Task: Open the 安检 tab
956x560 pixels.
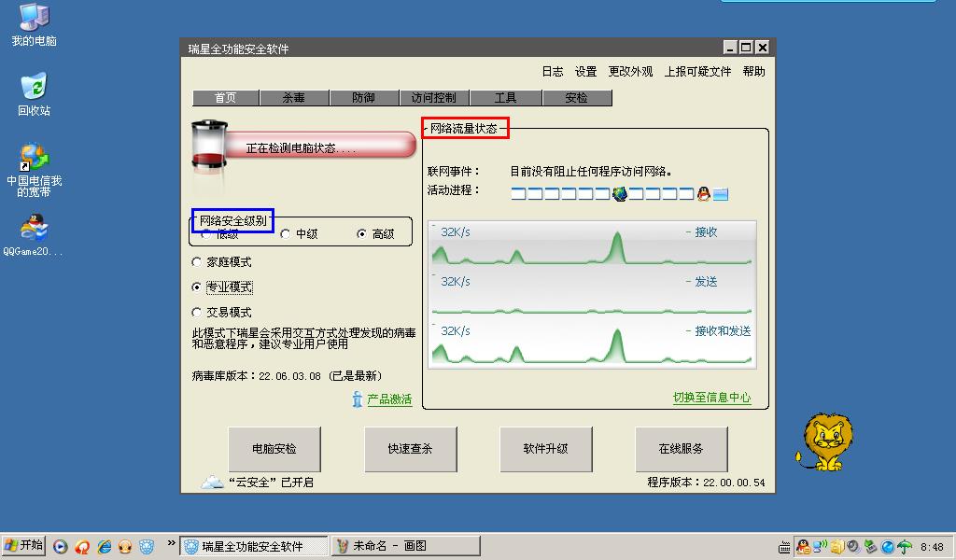Action: [576, 97]
